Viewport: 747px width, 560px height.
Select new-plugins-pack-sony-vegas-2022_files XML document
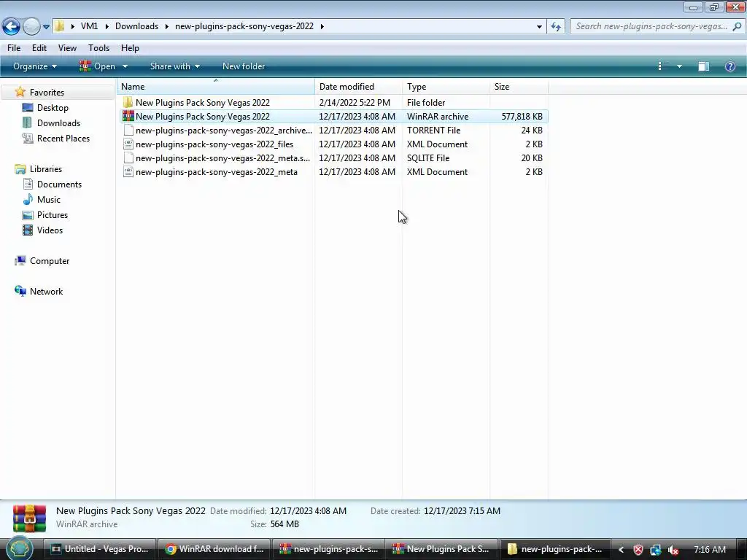click(x=214, y=144)
